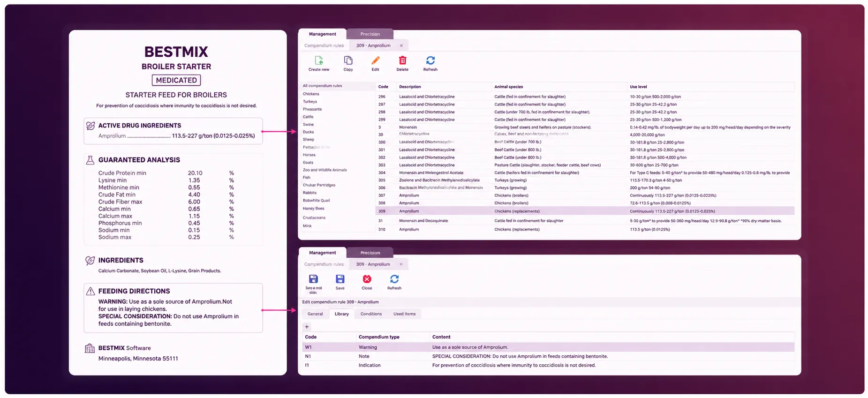This screenshot has width=868, height=398.
Task: Select highlighted Amprolium row 309
Action: (585, 211)
